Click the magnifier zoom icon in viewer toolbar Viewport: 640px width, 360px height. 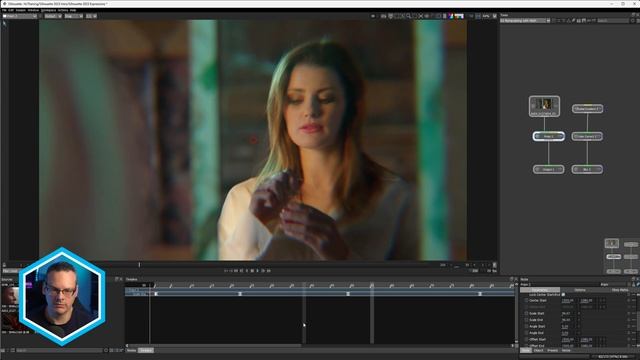coord(408,16)
